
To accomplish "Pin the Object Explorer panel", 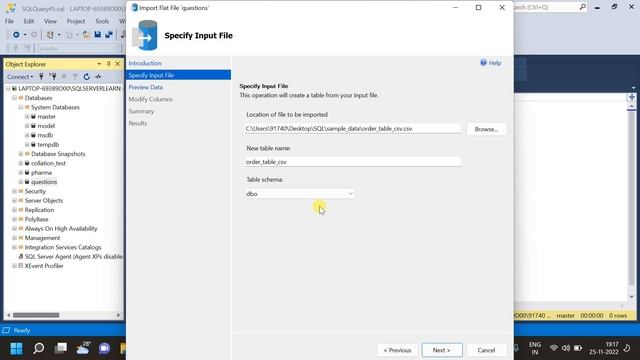I will point(109,64).
